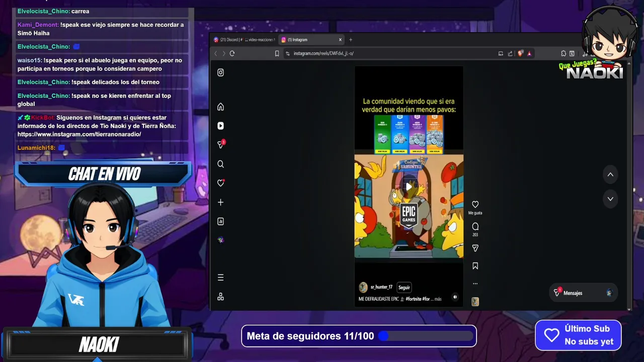The image size is (644, 362).
Task: Like the reel with Me gusta heart
Action: 475,204
